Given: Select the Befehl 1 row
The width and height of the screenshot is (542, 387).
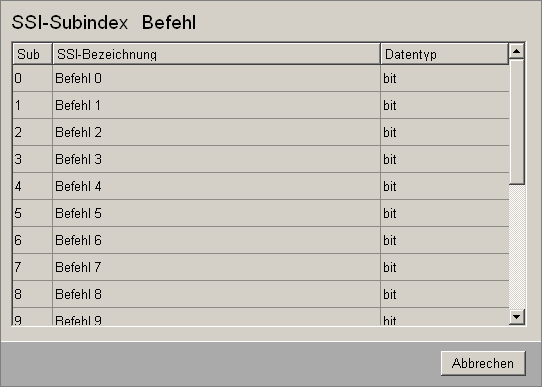Looking at the screenshot, I should pos(261,105).
